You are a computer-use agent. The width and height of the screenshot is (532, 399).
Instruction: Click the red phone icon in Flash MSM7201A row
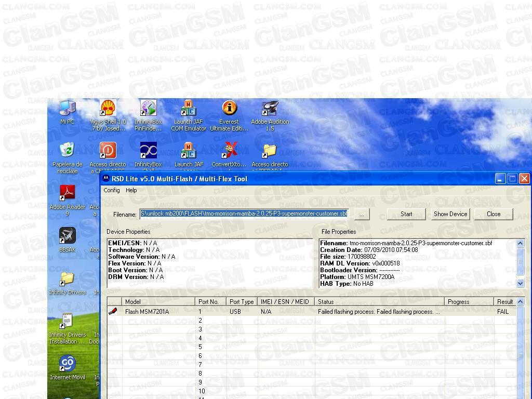click(x=113, y=312)
